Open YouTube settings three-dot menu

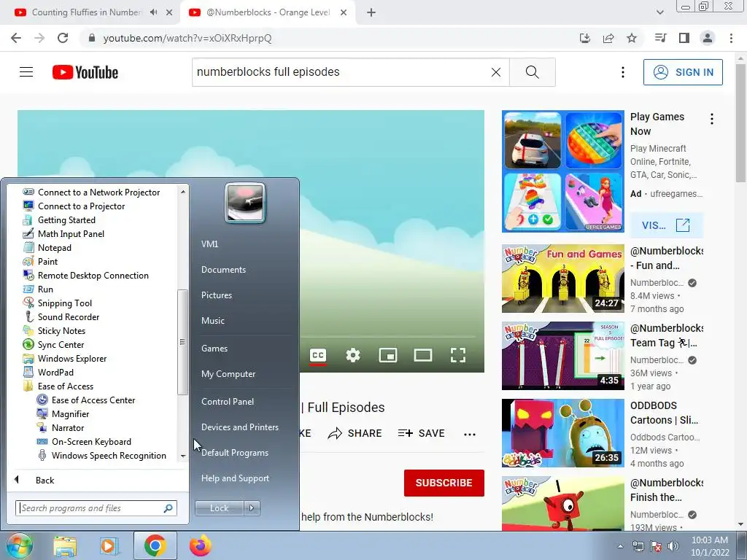pos(623,72)
